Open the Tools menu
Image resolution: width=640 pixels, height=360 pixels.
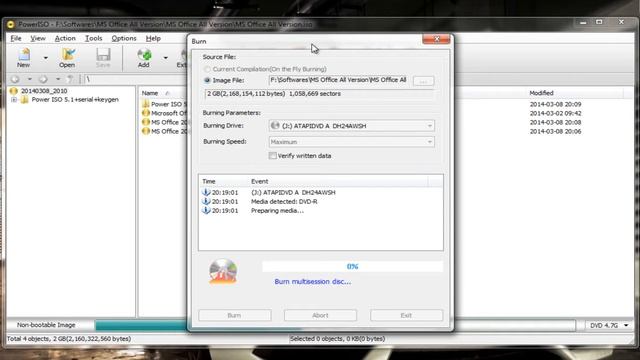point(93,38)
